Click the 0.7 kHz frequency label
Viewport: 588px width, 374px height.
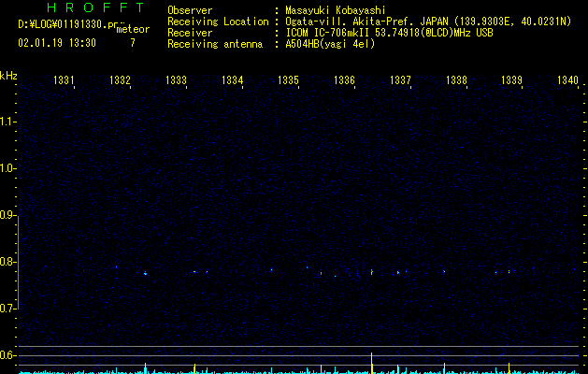8,309
